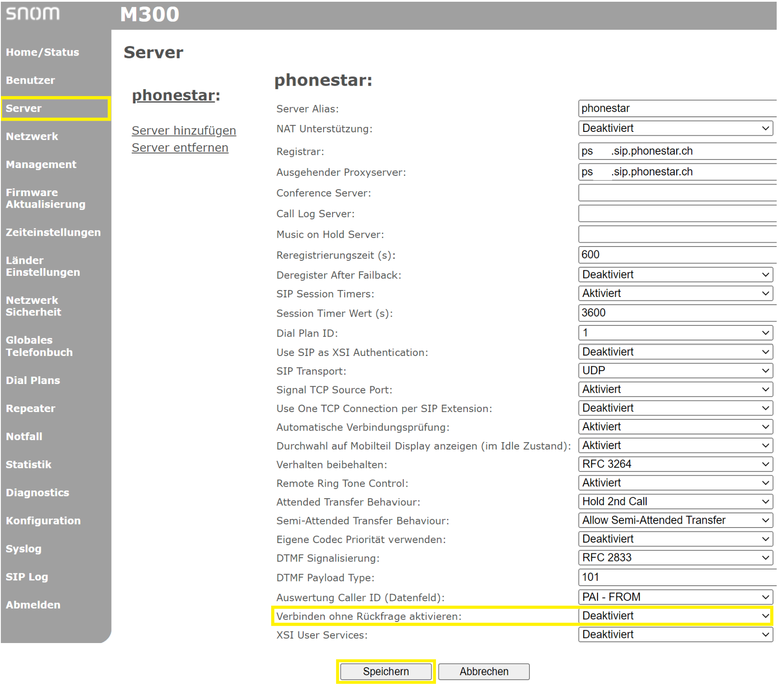The image size is (784, 687).
Task: Open Signal TCP Source Port dropdown
Action: tap(675, 389)
